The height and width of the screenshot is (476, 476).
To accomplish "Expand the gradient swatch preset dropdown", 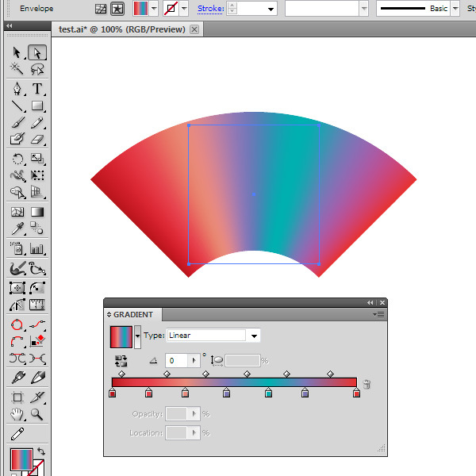I will (138, 336).
